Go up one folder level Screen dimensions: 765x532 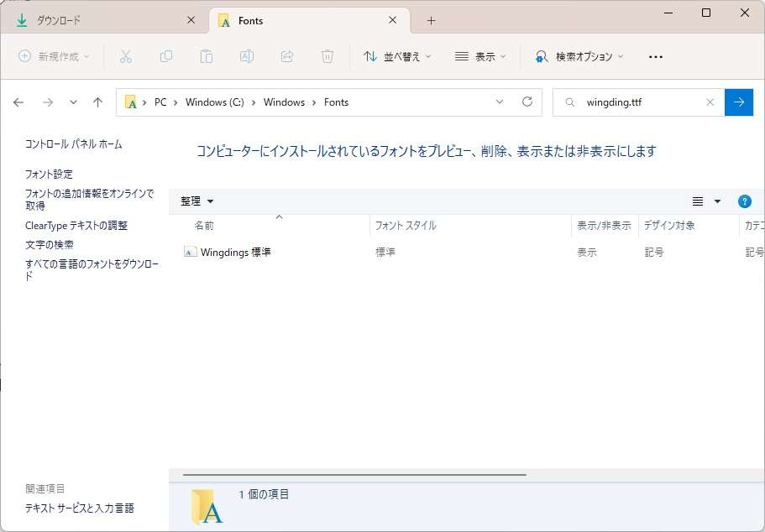click(x=97, y=102)
